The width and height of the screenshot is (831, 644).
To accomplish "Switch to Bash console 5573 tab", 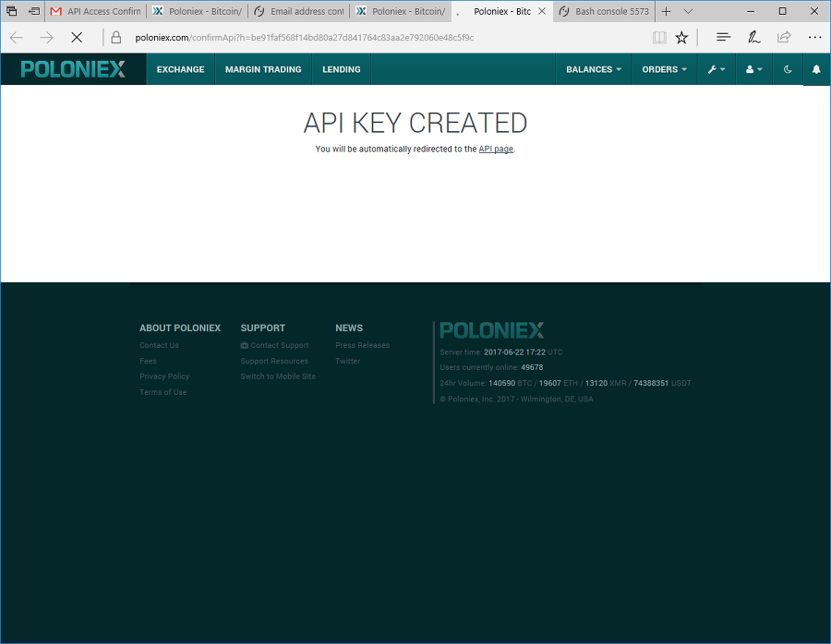I will click(604, 11).
